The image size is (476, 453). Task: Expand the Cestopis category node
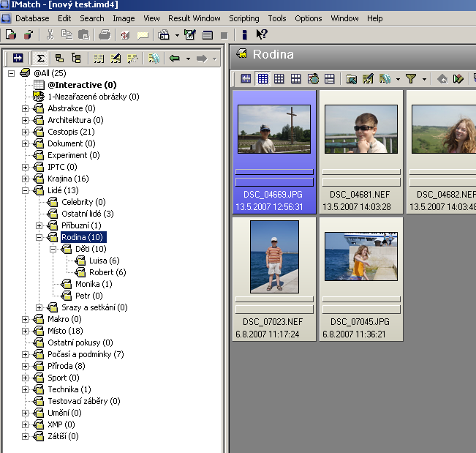pyautogui.click(x=25, y=132)
